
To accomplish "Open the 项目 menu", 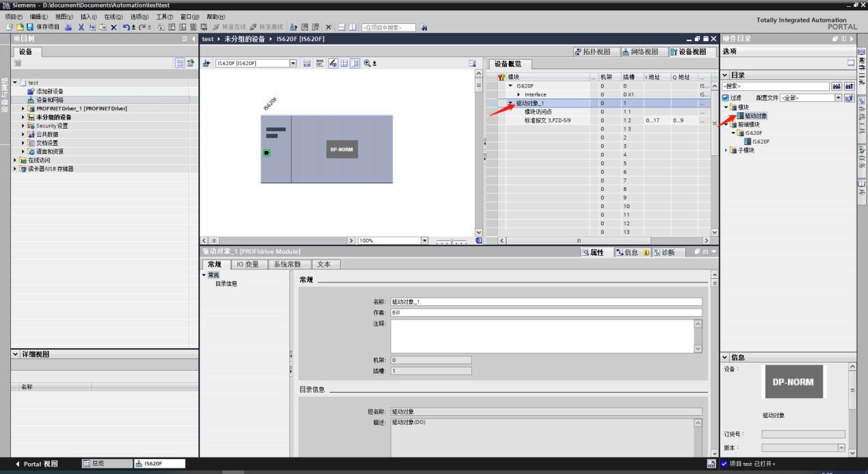I will pos(14,16).
